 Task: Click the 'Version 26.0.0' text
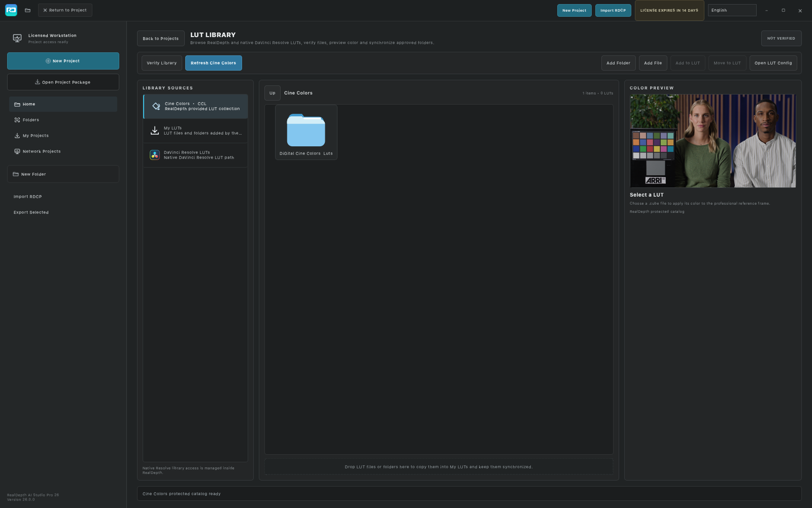coord(21,499)
